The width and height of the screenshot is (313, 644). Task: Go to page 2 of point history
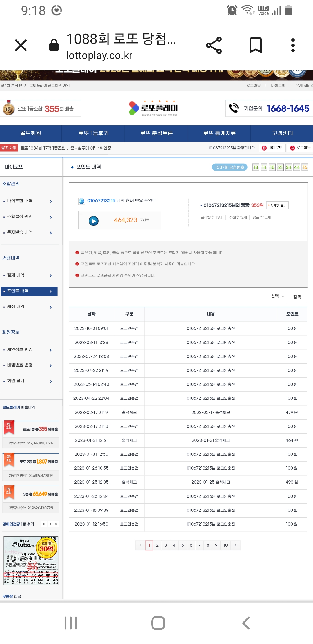click(x=157, y=545)
